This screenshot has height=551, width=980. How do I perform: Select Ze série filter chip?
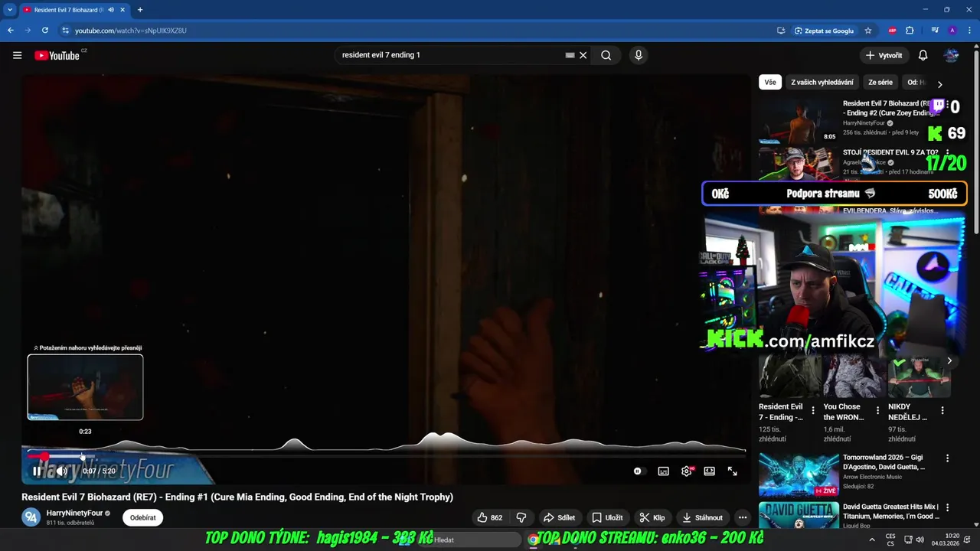click(880, 82)
